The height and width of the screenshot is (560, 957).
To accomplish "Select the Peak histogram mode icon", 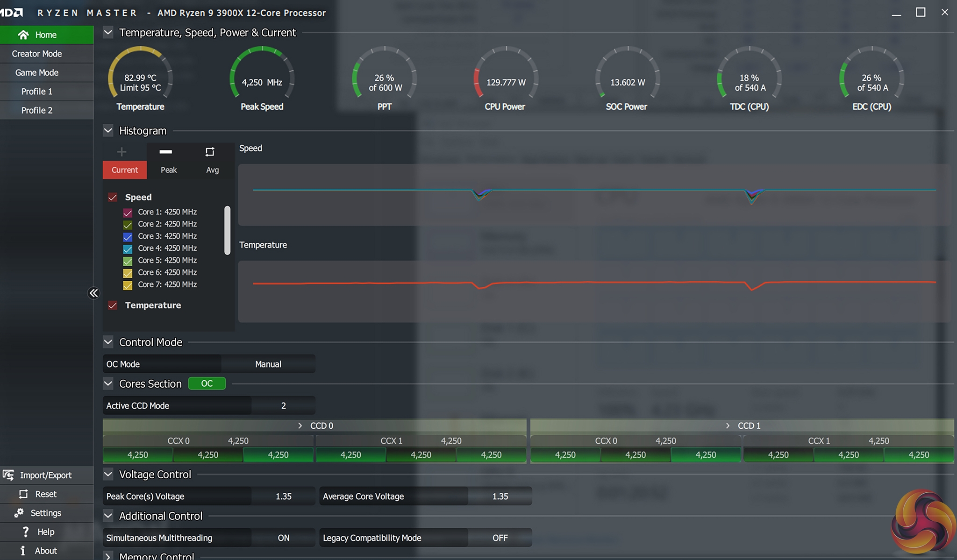I will click(x=166, y=152).
